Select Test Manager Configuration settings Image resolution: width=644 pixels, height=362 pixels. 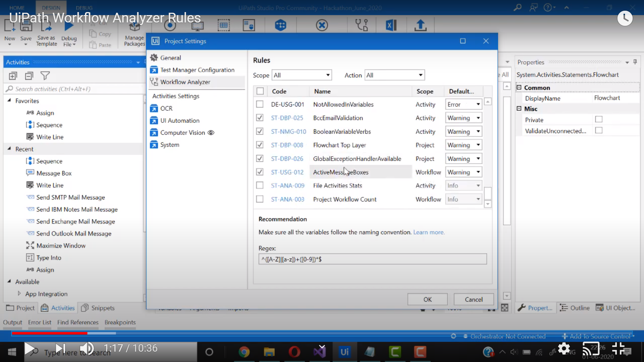[197, 70]
